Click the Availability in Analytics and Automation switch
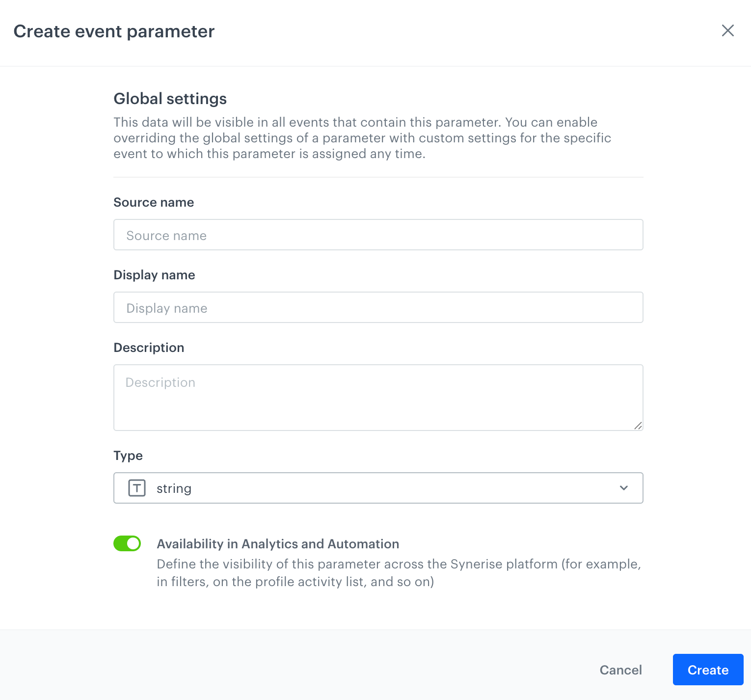The image size is (751, 700). 127,543
